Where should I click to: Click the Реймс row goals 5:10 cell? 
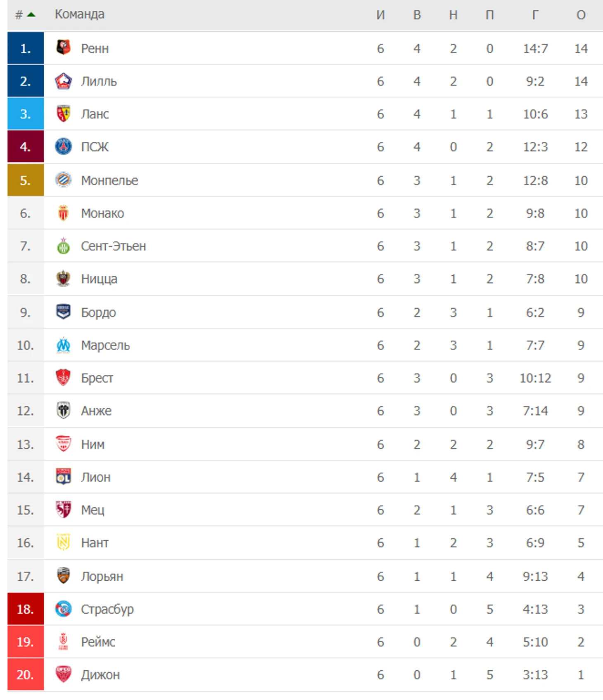tap(535, 642)
